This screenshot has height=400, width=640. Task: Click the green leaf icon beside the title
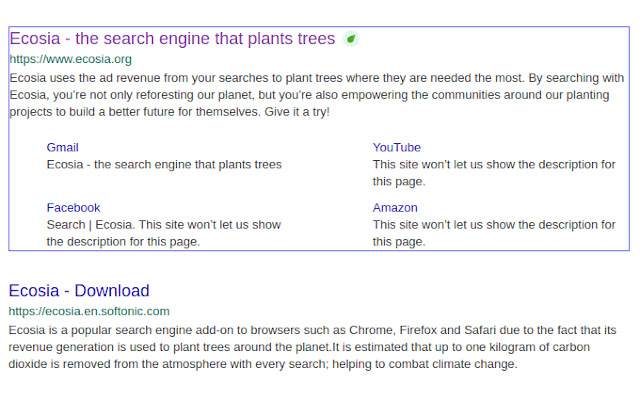[351, 39]
